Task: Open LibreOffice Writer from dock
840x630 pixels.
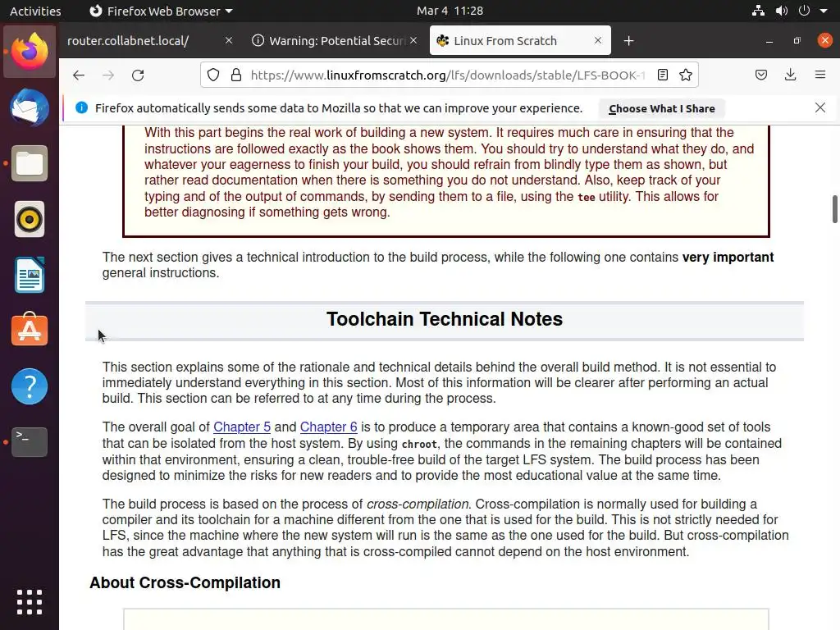Action: click(30, 275)
